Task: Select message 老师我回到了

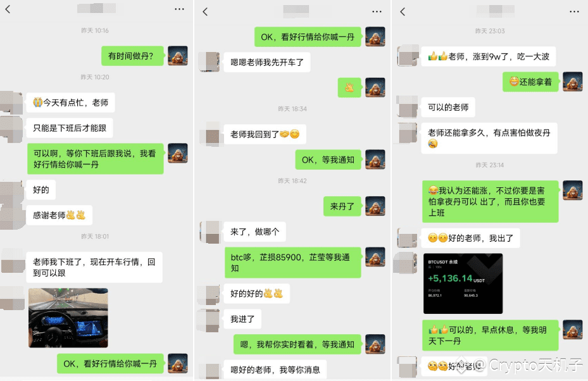Action: pyautogui.click(x=265, y=134)
